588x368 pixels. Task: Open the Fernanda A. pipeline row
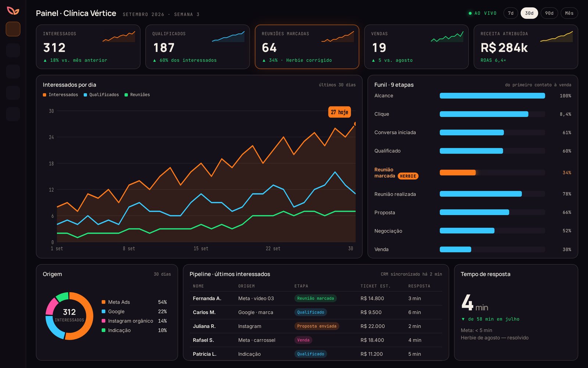(316, 298)
